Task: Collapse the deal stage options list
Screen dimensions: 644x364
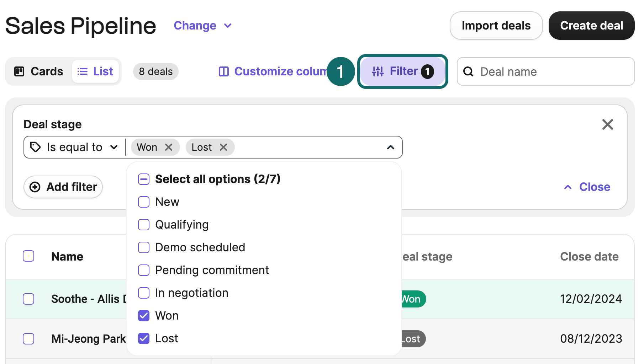Action: pyautogui.click(x=390, y=147)
